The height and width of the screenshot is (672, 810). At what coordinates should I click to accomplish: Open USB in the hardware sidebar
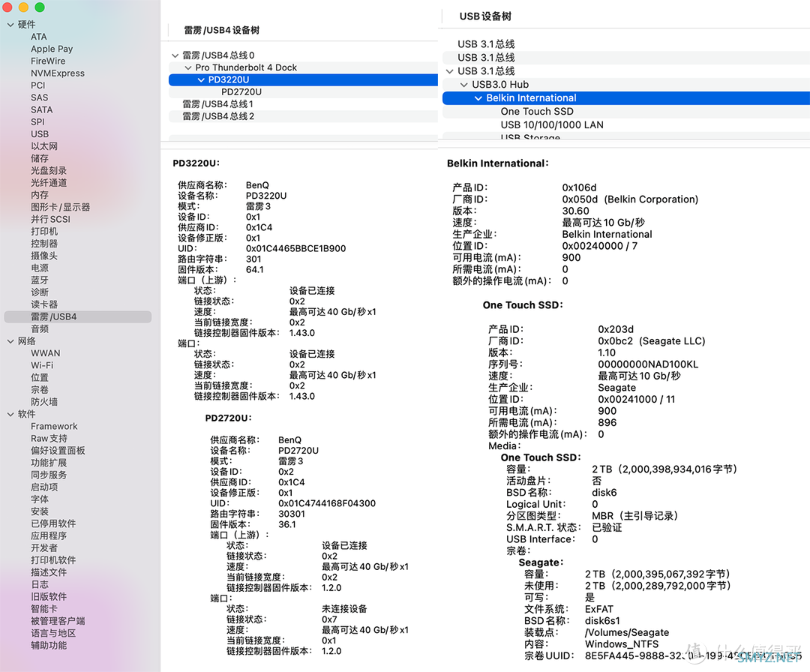[x=40, y=133]
